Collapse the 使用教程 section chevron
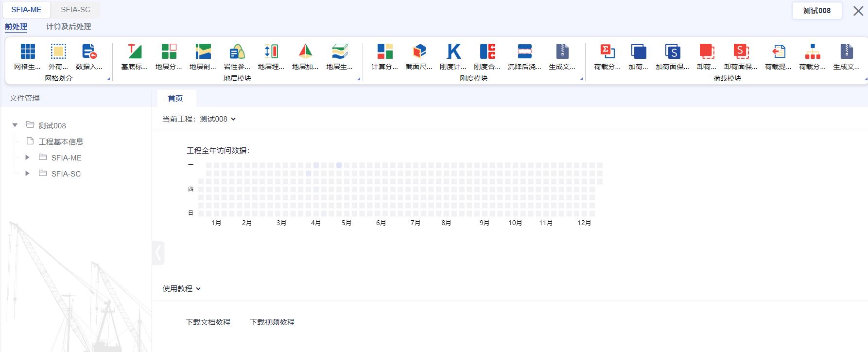Screen dimensions: 868x352 pyautogui.click(x=198, y=289)
